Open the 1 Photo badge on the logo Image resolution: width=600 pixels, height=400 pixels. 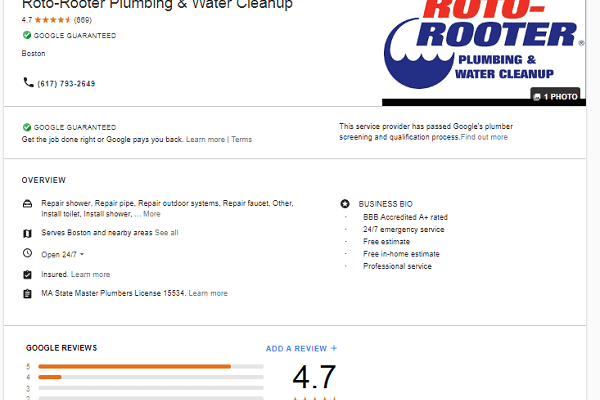555,96
